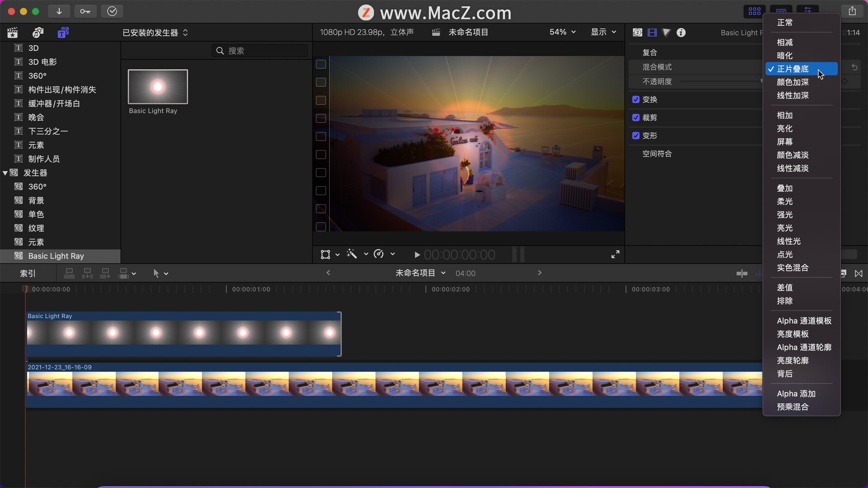This screenshot has height=488, width=868.
Task: Click the enhancements magic wand icon
Action: (x=352, y=254)
